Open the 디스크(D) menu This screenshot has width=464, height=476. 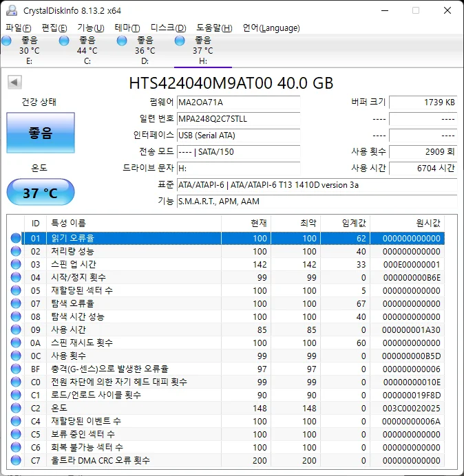click(x=169, y=28)
